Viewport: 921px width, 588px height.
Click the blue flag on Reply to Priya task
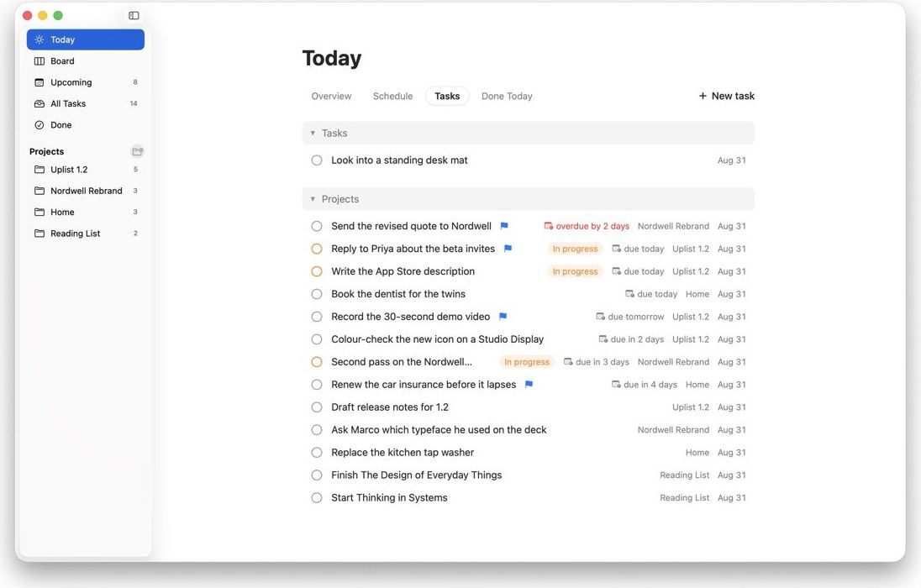pos(508,249)
